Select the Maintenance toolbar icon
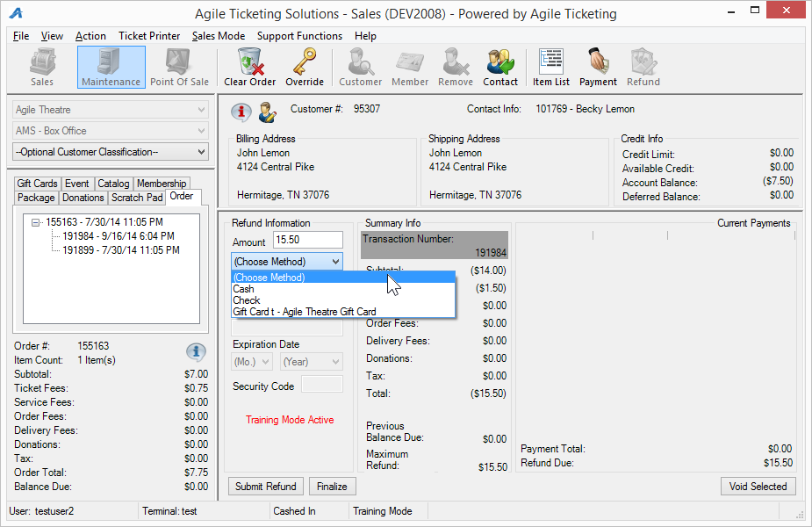This screenshot has height=527, width=812. pos(111,67)
